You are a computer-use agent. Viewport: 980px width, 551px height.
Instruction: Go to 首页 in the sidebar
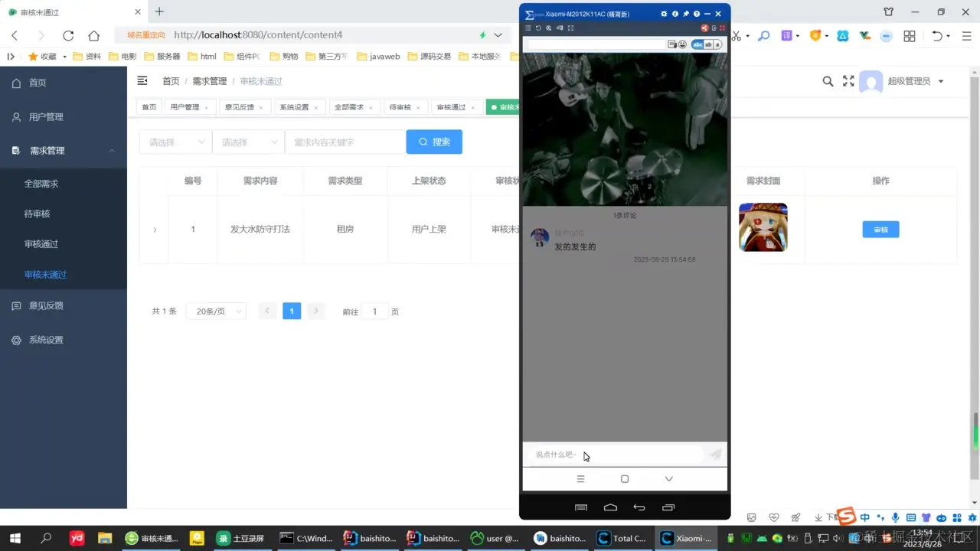tap(64, 83)
